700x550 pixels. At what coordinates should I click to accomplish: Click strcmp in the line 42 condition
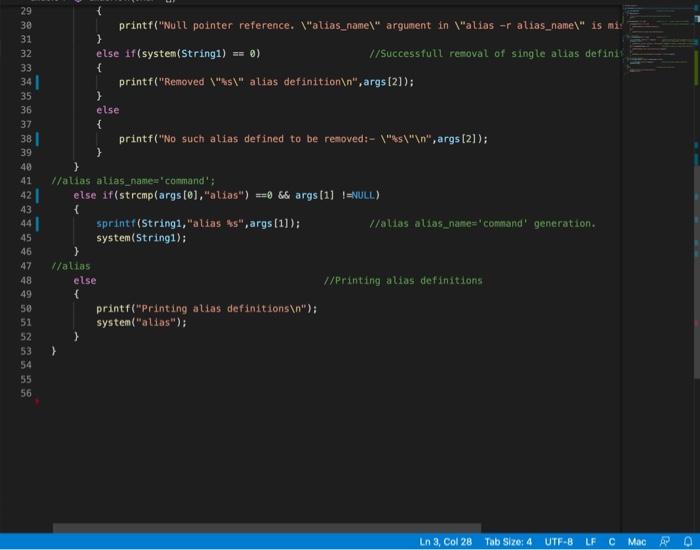[136, 195]
